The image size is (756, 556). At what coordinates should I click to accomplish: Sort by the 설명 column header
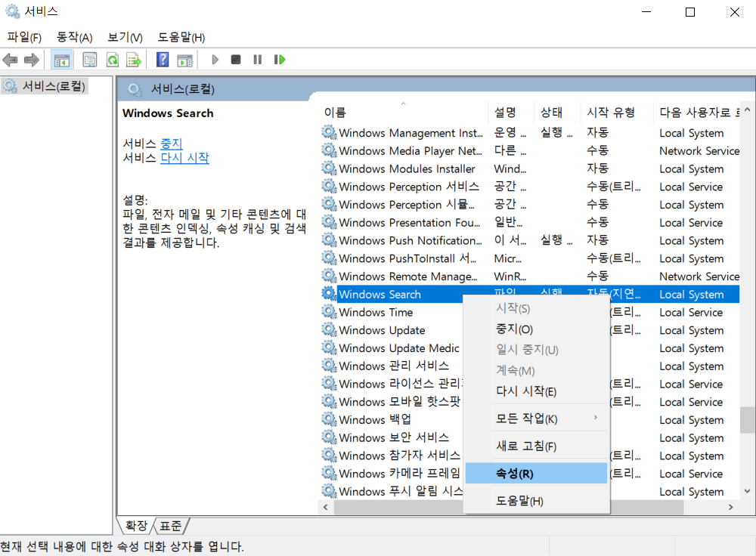tap(510, 113)
